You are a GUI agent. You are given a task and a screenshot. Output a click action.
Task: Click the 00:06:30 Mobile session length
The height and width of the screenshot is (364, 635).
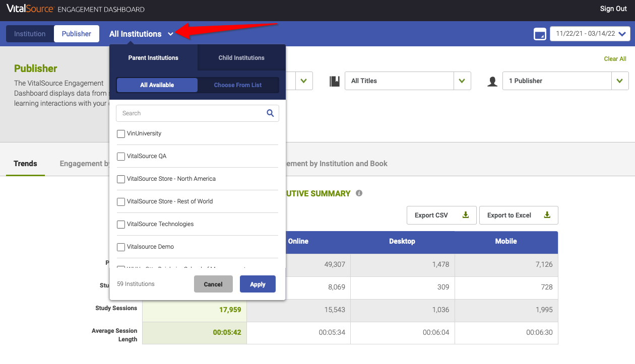tap(539, 333)
